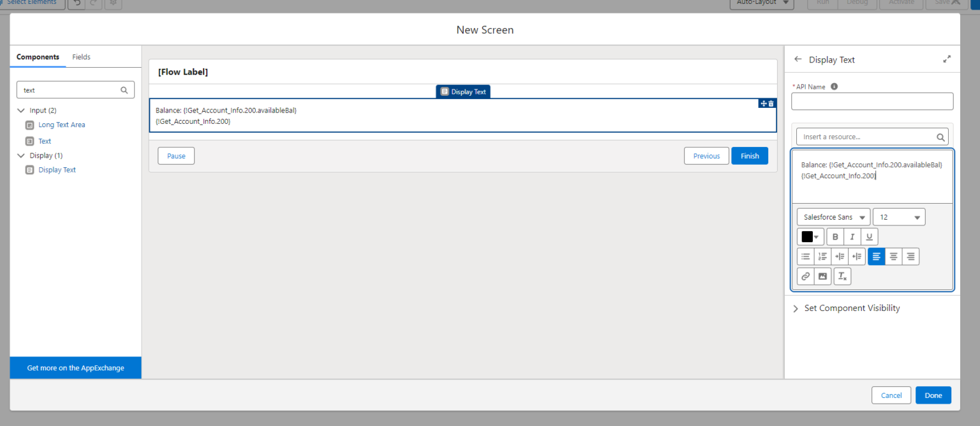Viewport: 980px width, 426px height.
Task: Toggle left alignment in the editor
Action: [x=876, y=256]
